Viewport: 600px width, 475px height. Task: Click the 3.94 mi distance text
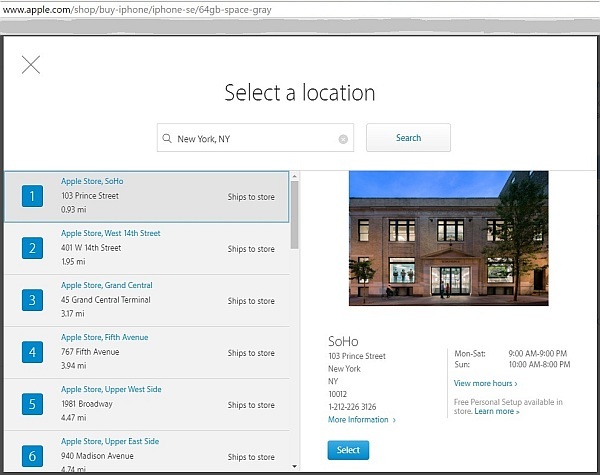pyautogui.click(x=73, y=366)
